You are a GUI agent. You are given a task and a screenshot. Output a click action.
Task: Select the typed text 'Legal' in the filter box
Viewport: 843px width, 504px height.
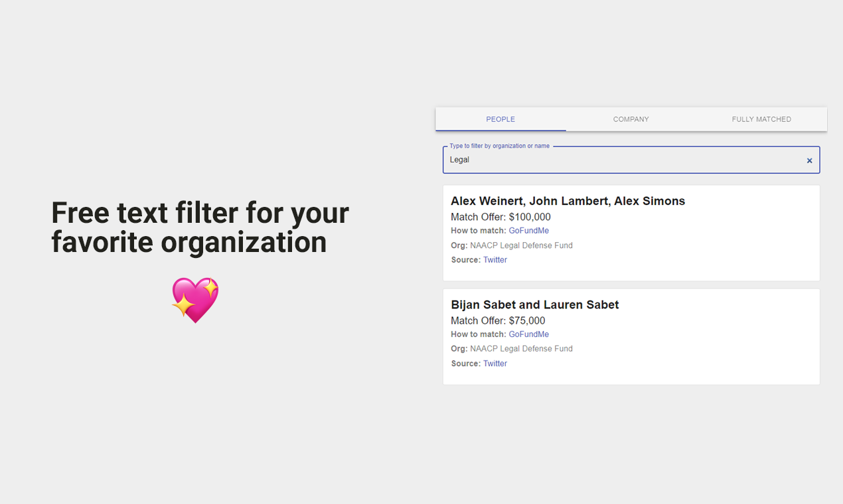[x=459, y=159]
